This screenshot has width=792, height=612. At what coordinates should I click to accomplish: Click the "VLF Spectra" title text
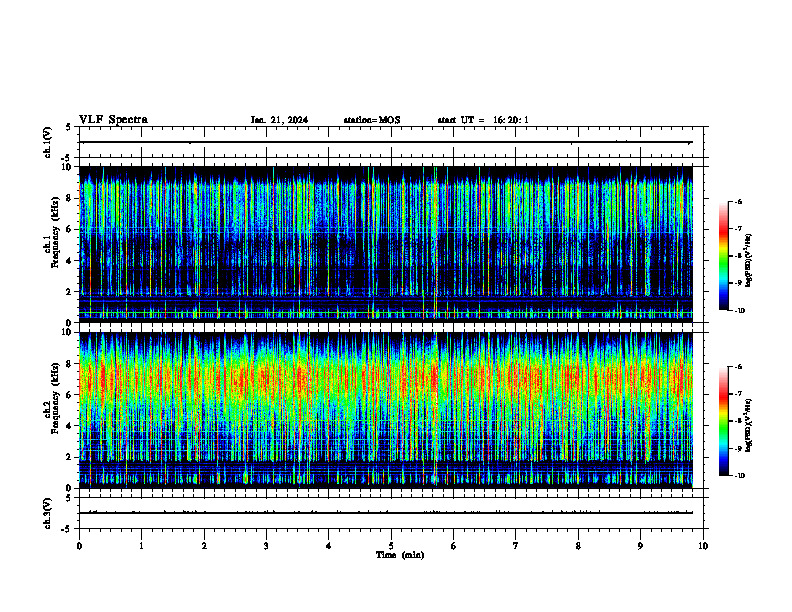[x=113, y=120]
